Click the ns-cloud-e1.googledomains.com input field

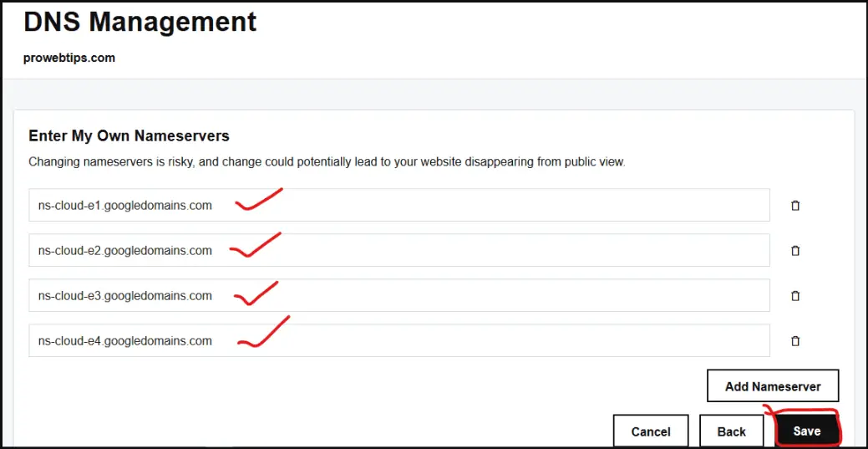399,205
